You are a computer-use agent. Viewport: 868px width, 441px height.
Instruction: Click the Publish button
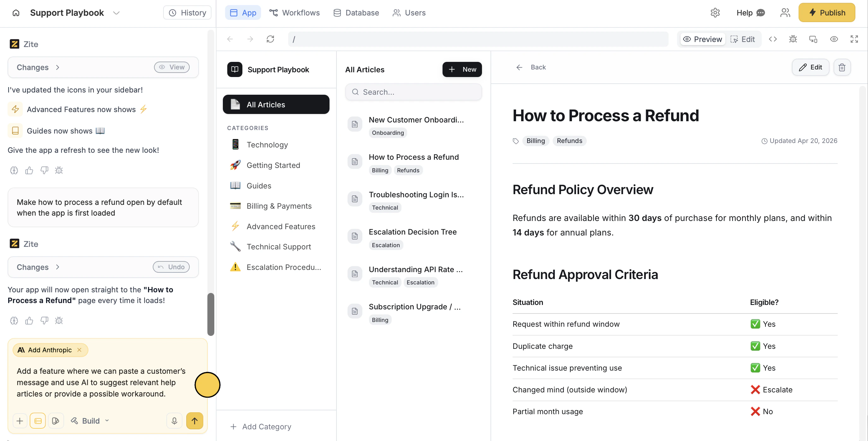pos(826,13)
